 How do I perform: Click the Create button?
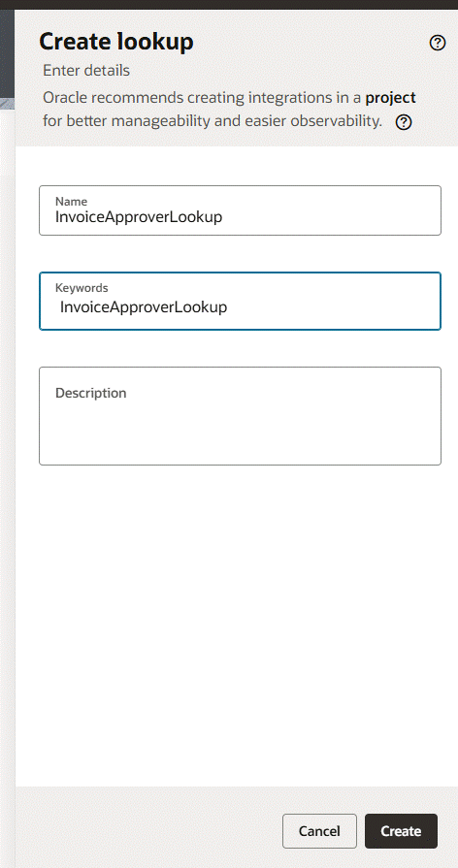click(401, 831)
